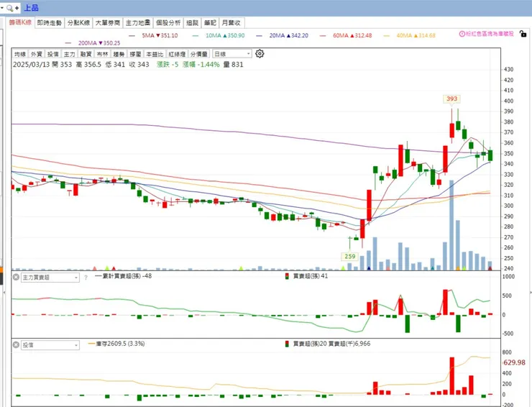Click the 259 low price label
Screen dimensions: 532x407
pos(350,256)
